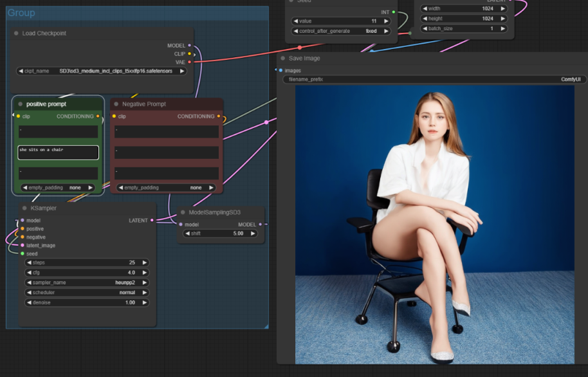Image resolution: width=588 pixels, height=377 pixels.
Task: Click the INT output socket on Seed node
Action: tap(393, 12)
